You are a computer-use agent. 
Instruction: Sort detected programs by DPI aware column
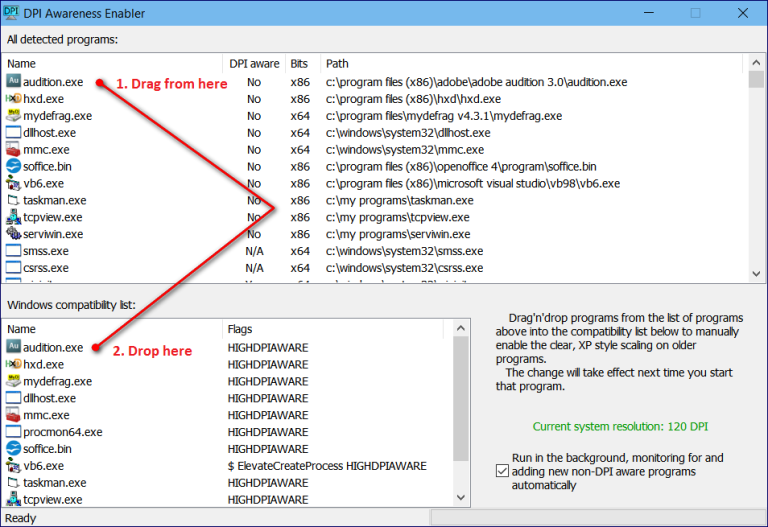(254, 64)
